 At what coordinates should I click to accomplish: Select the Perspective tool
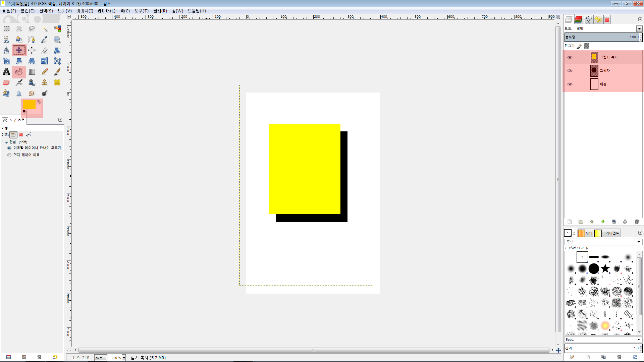(x=32, y=61)
